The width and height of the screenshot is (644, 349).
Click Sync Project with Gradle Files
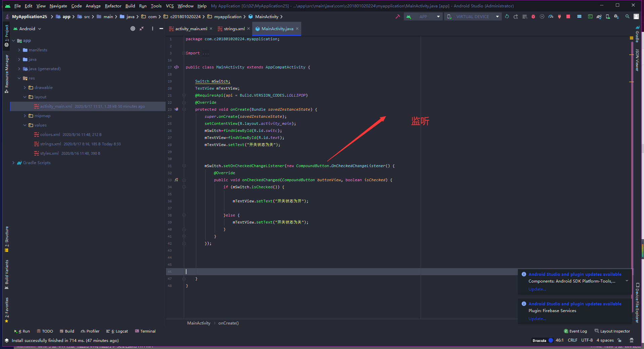(x=599, y=16)
